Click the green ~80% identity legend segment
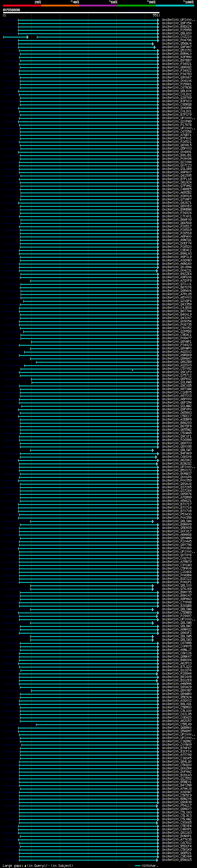The height and width of the screenshot is (868, 197). click(x=137, y=6)
